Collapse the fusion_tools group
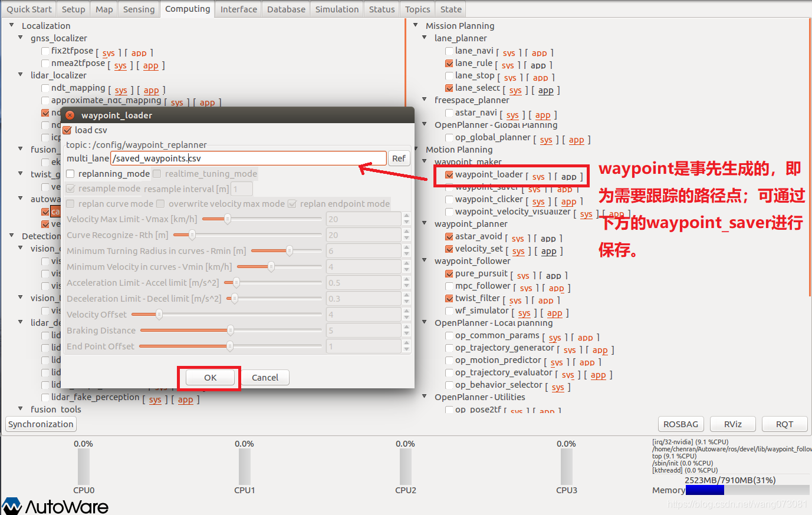This screenshot has width=812, height=515. tap(21, 408)
